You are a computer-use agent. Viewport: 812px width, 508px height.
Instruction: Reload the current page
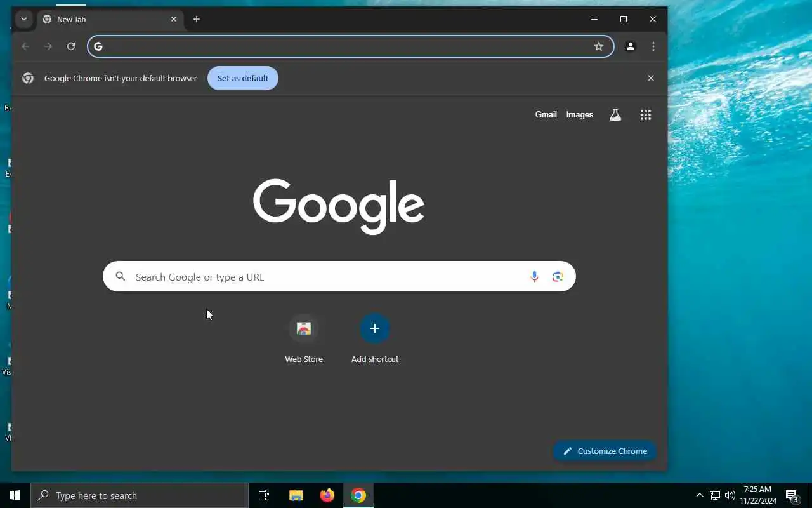tap(71, 46)
